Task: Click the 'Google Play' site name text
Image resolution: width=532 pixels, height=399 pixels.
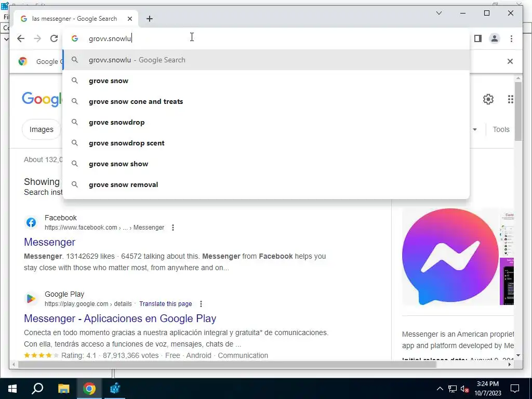Action: click(64, 294)
